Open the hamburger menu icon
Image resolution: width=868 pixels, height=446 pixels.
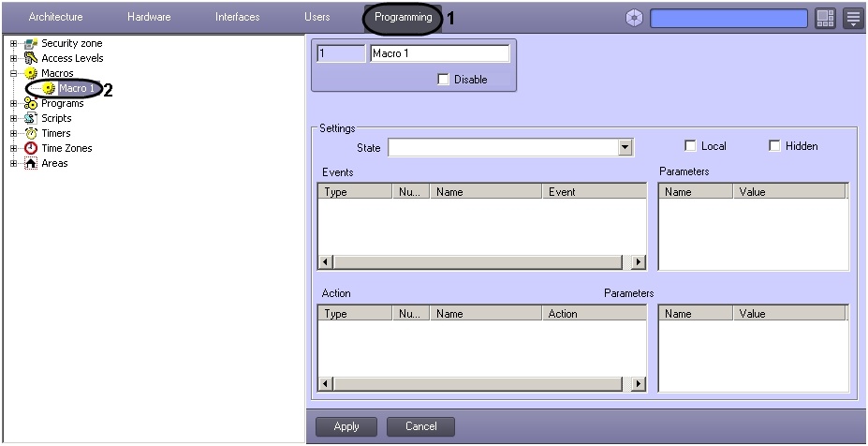[853, 19]
